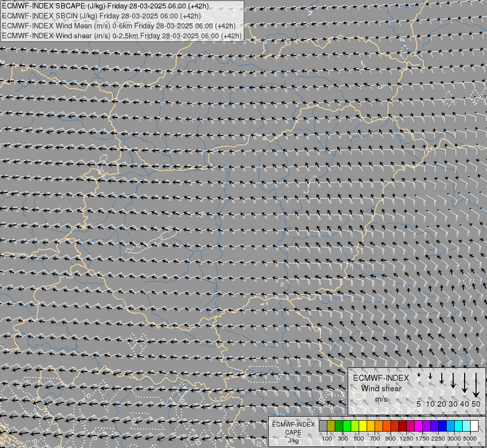This screenshot has width=487, height=448.
Task: Click the 700 tick label in CAPE legend
Action: click(375, 439)
